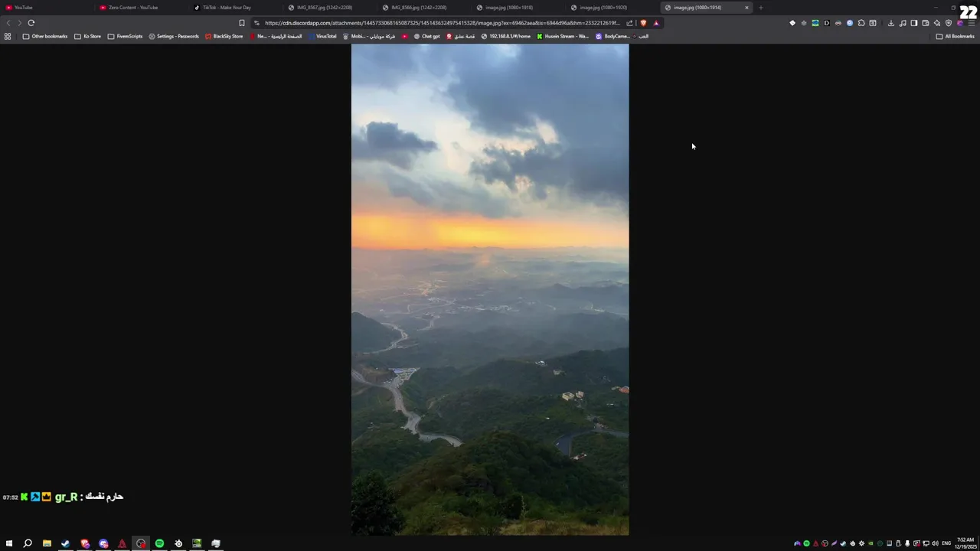The image size is (980, 551).
Task: Open site settings icon left of URL
Action: (x=256, y=23)
